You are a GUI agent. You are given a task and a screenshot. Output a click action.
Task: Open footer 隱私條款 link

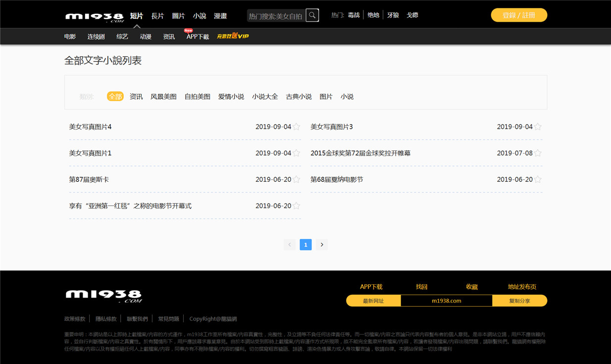(x=106, y=319)
